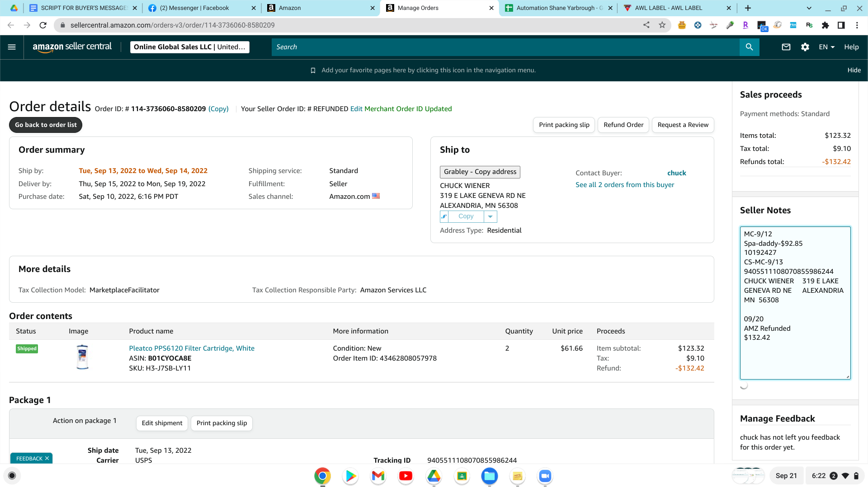Click Go back to order list
This screenshot has width=868, height=488.
click(46, 125)
